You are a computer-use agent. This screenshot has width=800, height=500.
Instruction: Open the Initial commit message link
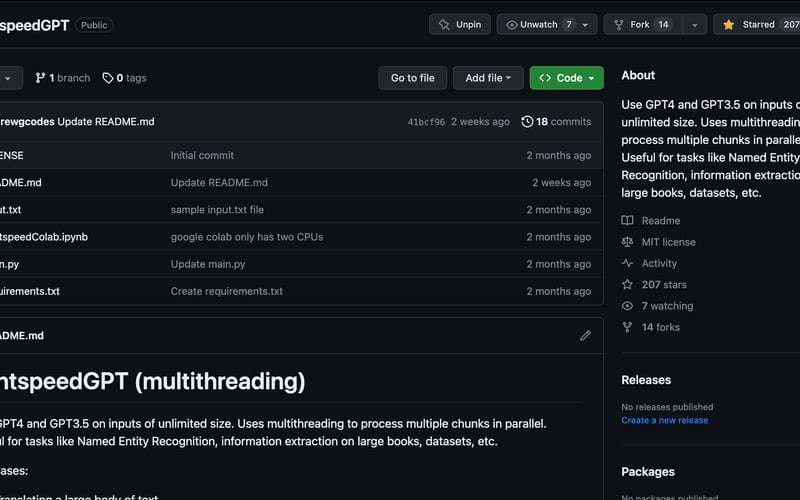coord(202,155)
